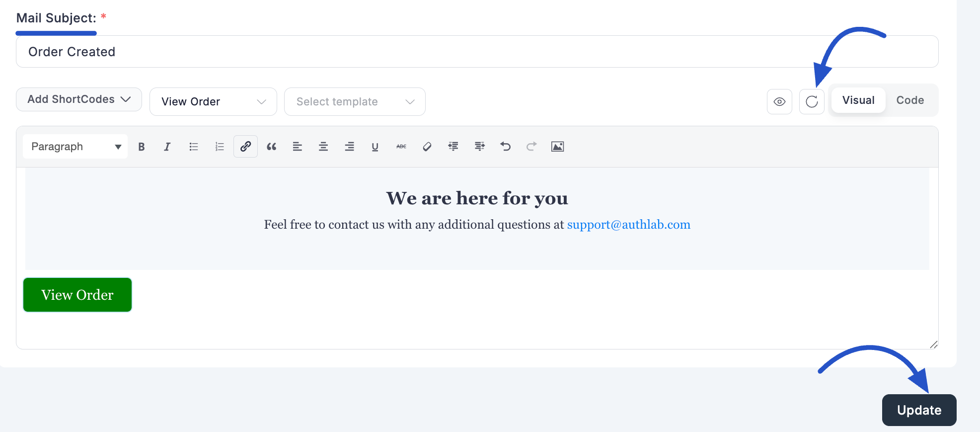The height and width of the screenshot is (432, 980).
Task: Center align the text
Action: coord(323,147)
